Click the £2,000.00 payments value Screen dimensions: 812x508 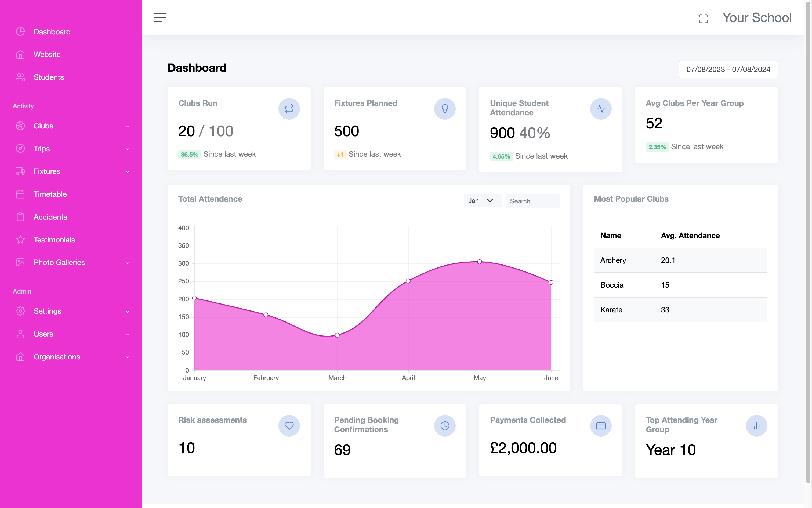[x=523, y=448]
